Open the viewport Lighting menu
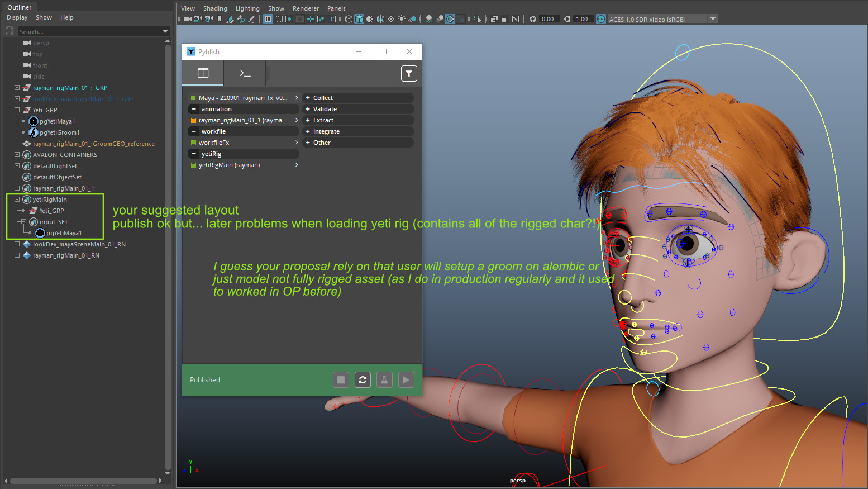This screenshot has width=868, height=489. tap(247, 8)
